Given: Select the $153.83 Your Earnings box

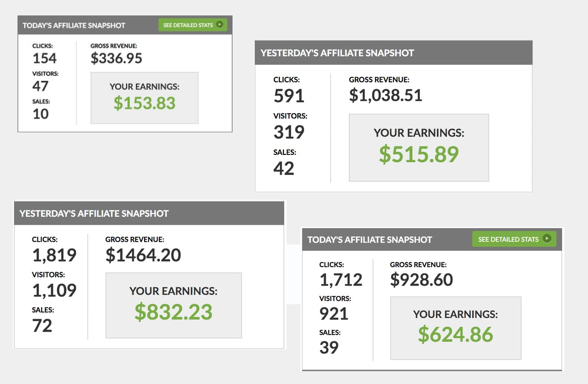Looking at the screenshot, I should coord(145,98).
